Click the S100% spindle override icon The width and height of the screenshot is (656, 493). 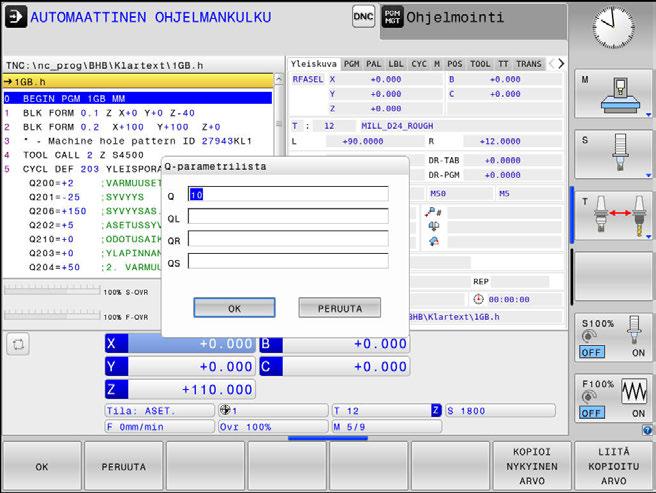635,328
